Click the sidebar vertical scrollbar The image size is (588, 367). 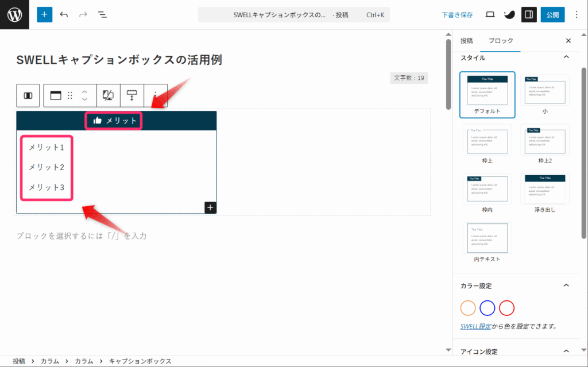(584, 153)
